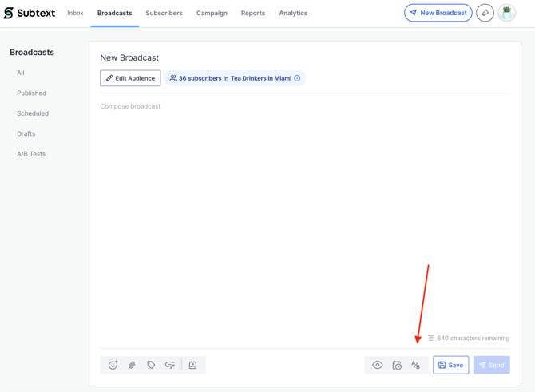This screenshot has width=535, height=392.
Task: Switch to the Reports tab
Action: click(253, 13)
